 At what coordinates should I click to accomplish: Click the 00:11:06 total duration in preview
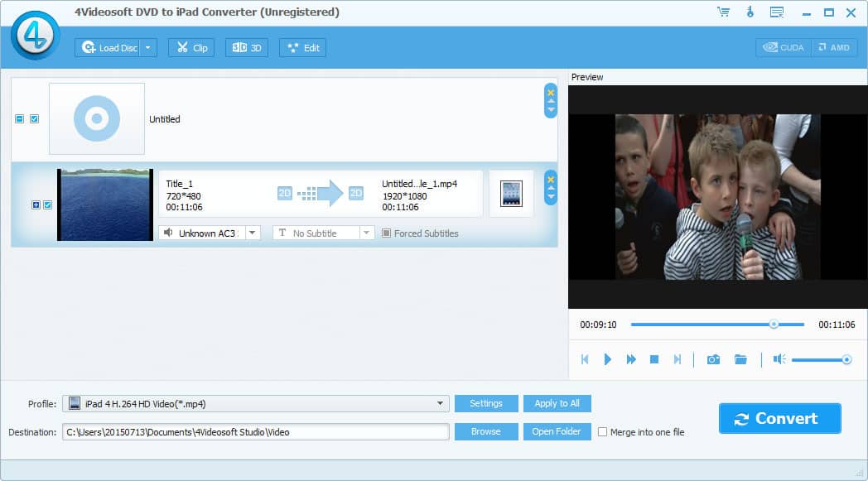pos(837,325)
